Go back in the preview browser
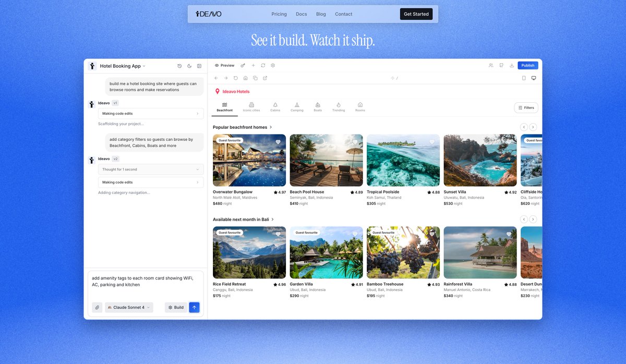This screenshot has height=364, width=626. tap(216, 78)
